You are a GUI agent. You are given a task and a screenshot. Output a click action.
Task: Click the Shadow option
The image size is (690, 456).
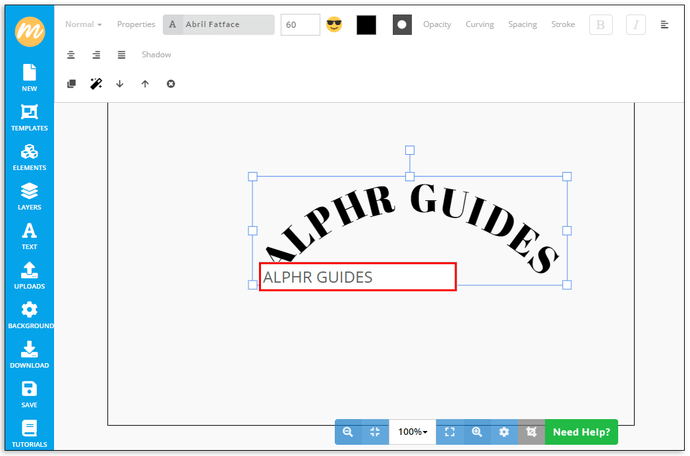156,55
